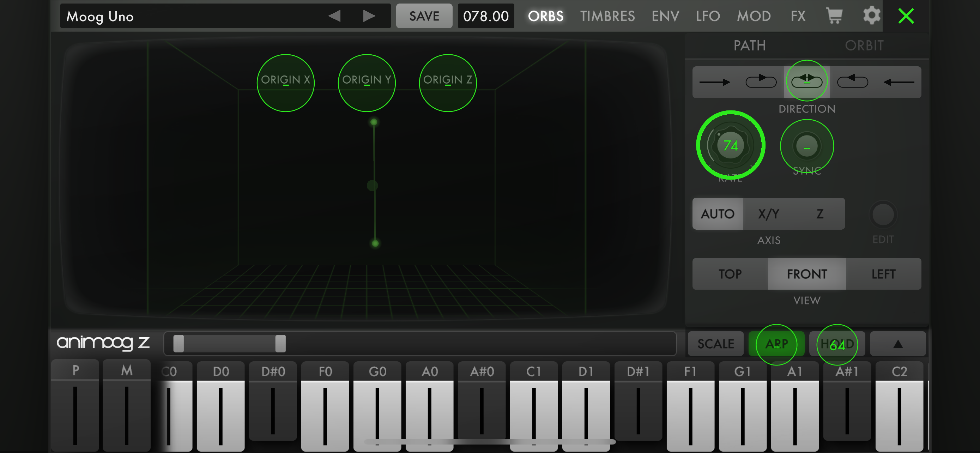
Task: Play the D#1 key
Action: point(638,401)
